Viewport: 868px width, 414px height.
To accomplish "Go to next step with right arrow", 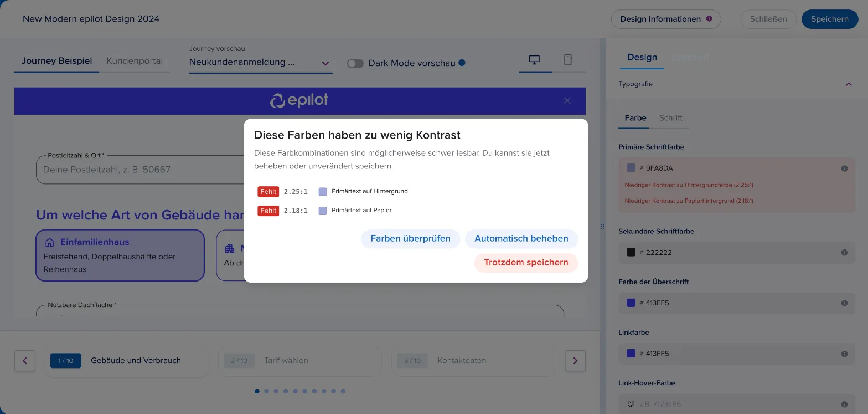I will (575, 361).
